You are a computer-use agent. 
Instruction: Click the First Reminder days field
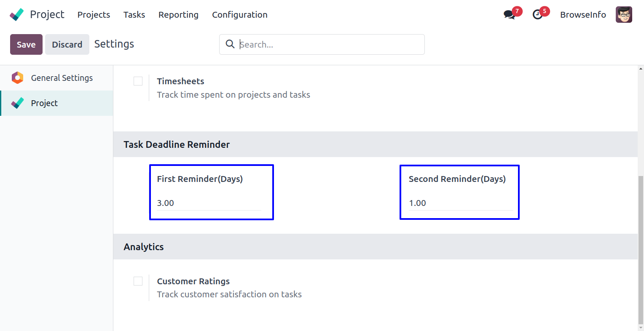pos(209,203)
